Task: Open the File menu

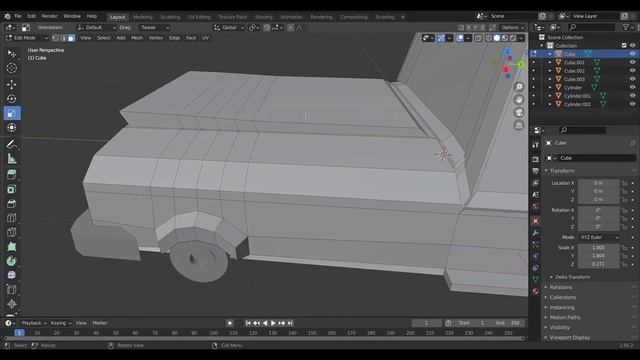Action: (x=18, y=16)
